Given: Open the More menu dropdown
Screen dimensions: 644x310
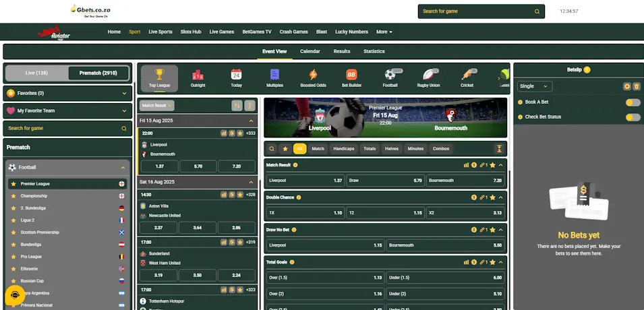Looking at the screenshot, I should pyautogui.click(x=384, y=32).
